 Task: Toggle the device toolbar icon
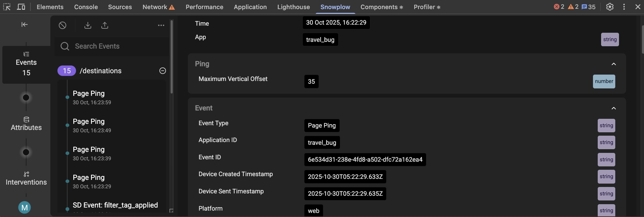click(21, 7)
